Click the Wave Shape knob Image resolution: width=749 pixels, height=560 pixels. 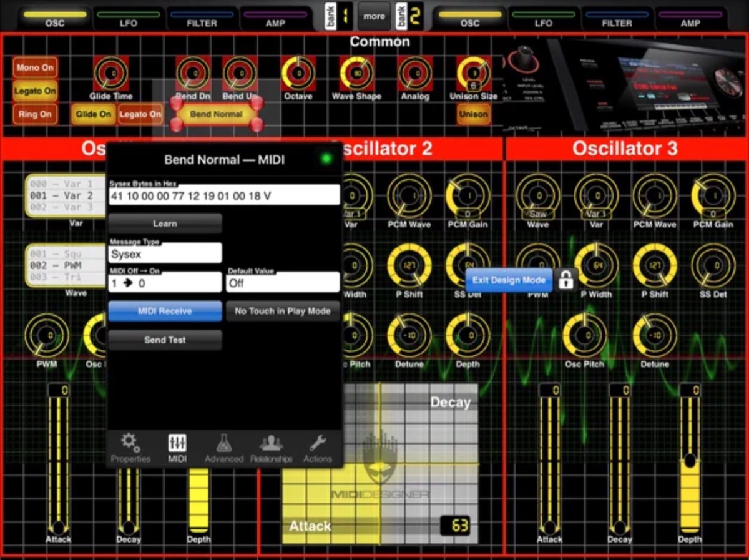tap(356, 73)
